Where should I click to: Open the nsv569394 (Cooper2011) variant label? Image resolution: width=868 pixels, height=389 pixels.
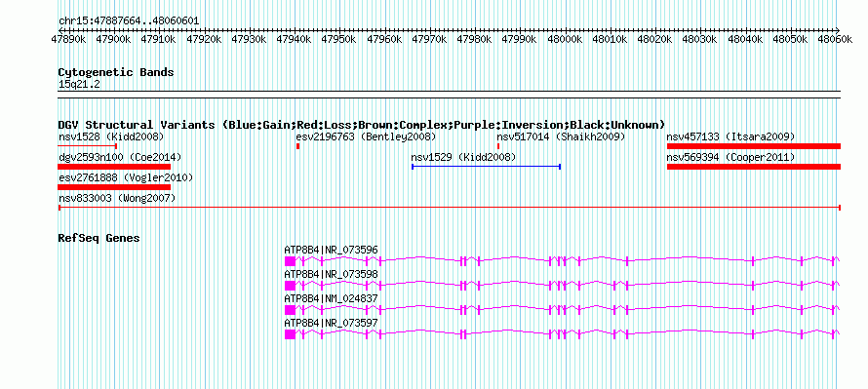(x=730, y=158)
